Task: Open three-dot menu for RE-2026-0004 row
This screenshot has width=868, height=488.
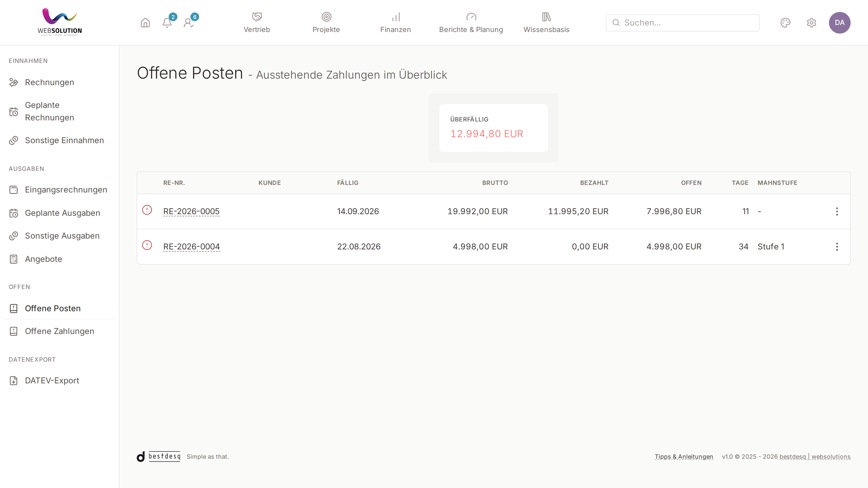Action: (x=837, y=247)
